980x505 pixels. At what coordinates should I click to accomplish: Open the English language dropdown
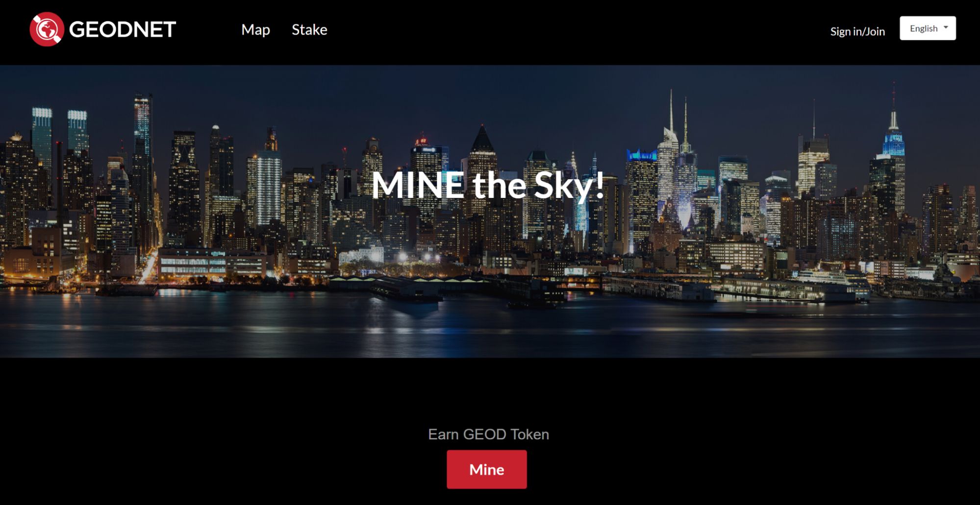point(928,28)
